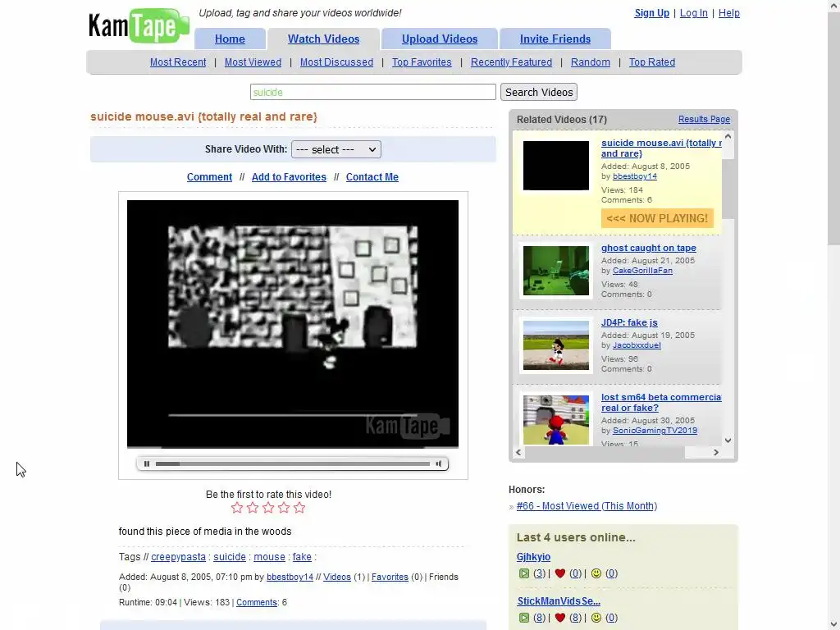Open bbestboy14 link in Added line
This screenshot has width=840, height=630.
point(290,577)
